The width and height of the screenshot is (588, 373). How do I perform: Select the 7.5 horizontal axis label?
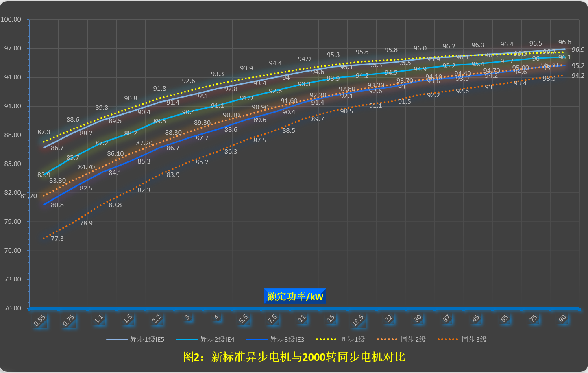(272, 319)
